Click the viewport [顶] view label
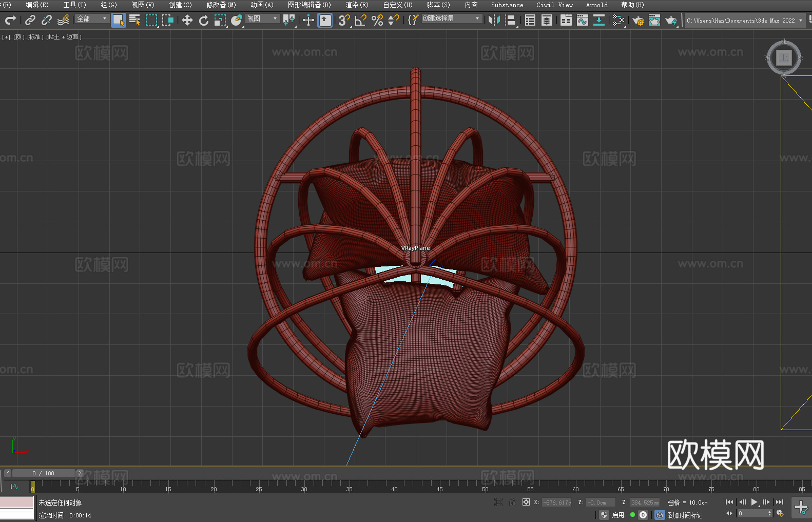Image resolution: width=812 pixels, height=522 pixels. pos(19,37)
